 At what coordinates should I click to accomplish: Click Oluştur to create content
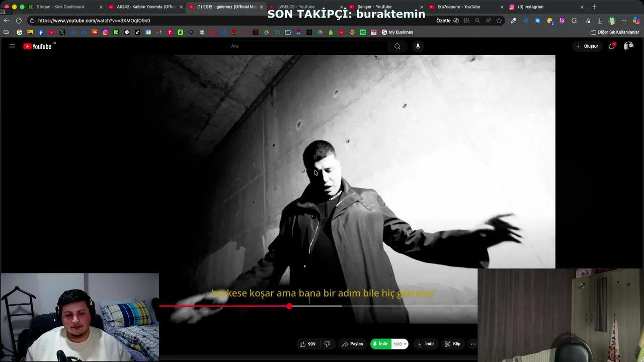pyautogui.click(x=587, y=46)
